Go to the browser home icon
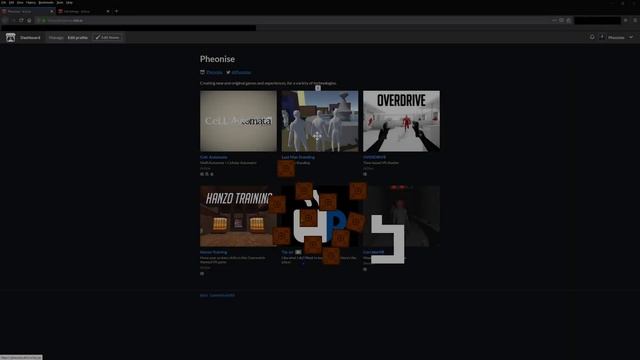 29,20
